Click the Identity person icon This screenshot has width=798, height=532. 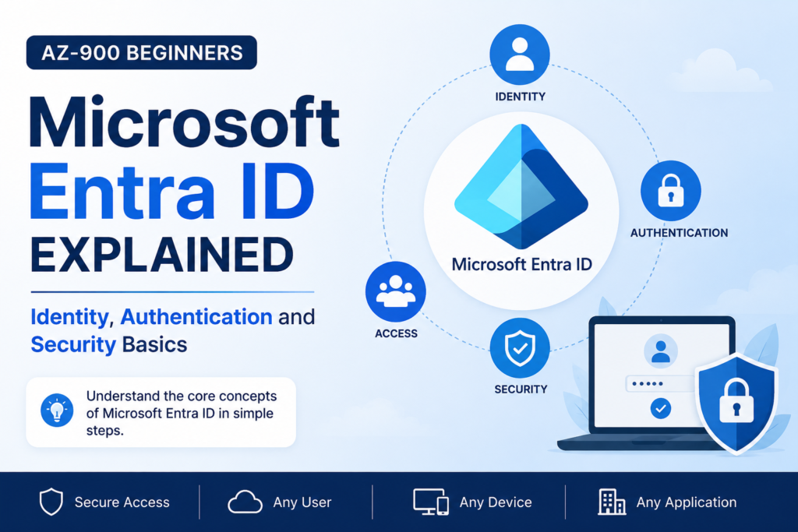tap(520, 55)
